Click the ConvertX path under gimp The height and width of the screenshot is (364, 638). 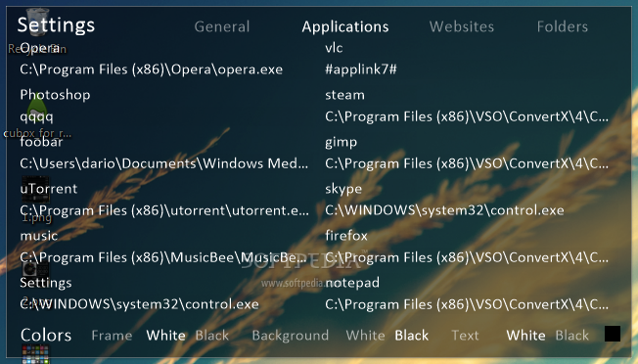[x=467, y=163]
